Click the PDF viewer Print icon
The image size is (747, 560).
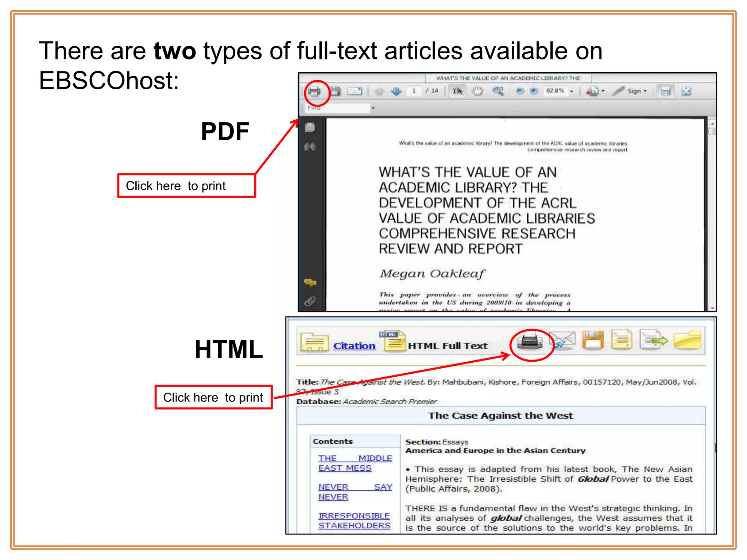pyautogui.click(x=314, y=91)
